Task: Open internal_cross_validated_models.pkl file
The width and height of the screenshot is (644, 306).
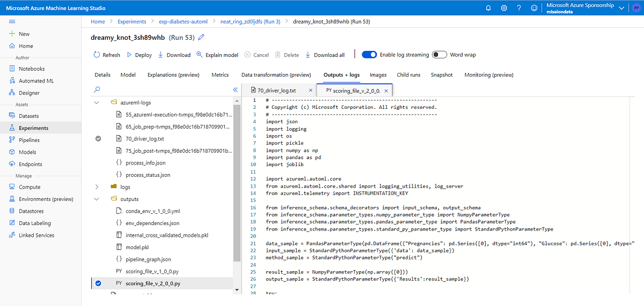Action: 166,235
